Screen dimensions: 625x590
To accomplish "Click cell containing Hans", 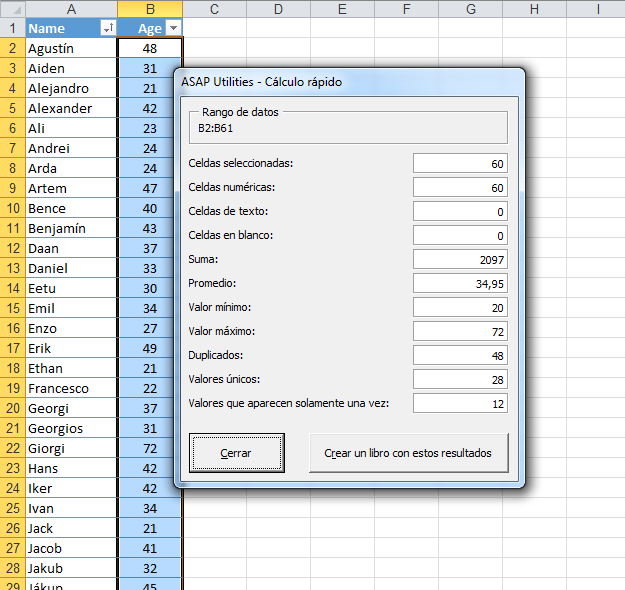I will coord(71,468).
